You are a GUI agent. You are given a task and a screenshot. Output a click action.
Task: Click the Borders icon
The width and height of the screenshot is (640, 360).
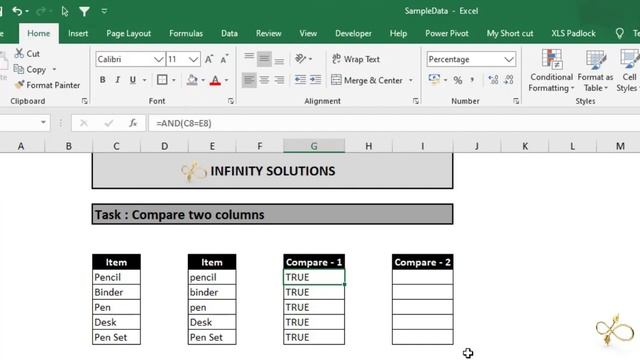162,80
